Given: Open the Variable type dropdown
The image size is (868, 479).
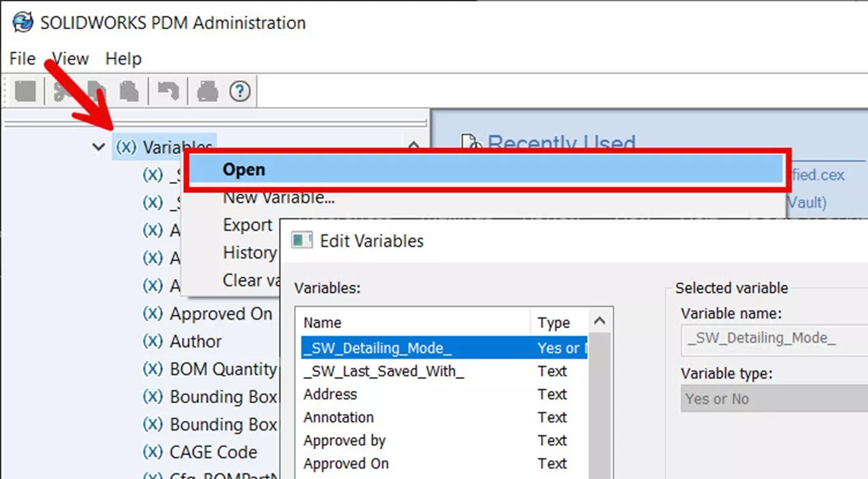Looking at the screenshot, I should pos(774,399).
